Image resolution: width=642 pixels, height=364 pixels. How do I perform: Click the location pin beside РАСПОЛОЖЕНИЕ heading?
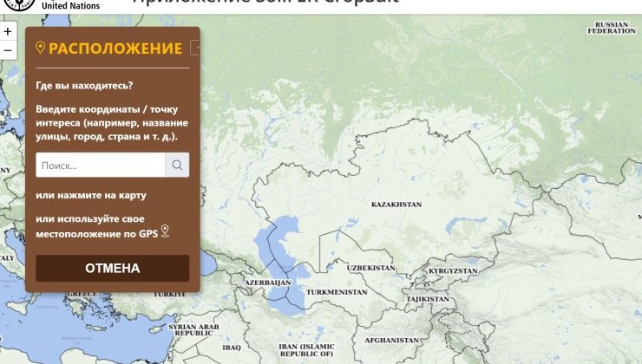coord(40,48)
